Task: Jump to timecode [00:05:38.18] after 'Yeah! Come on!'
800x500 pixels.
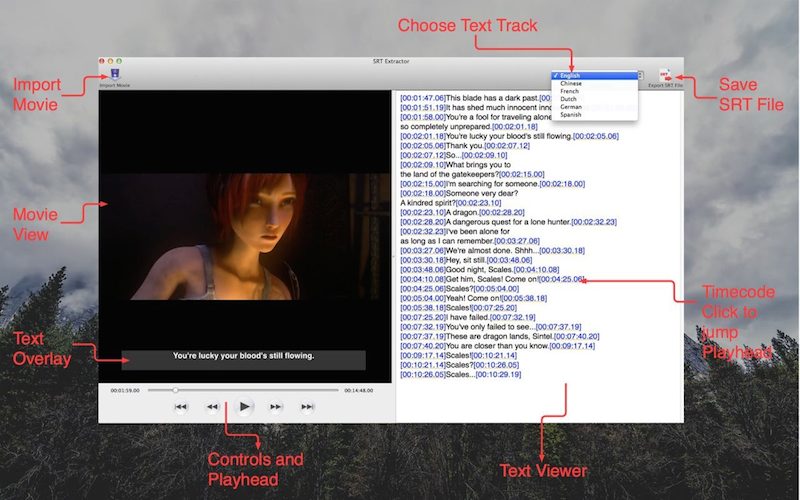Action: tap(524, 298)
